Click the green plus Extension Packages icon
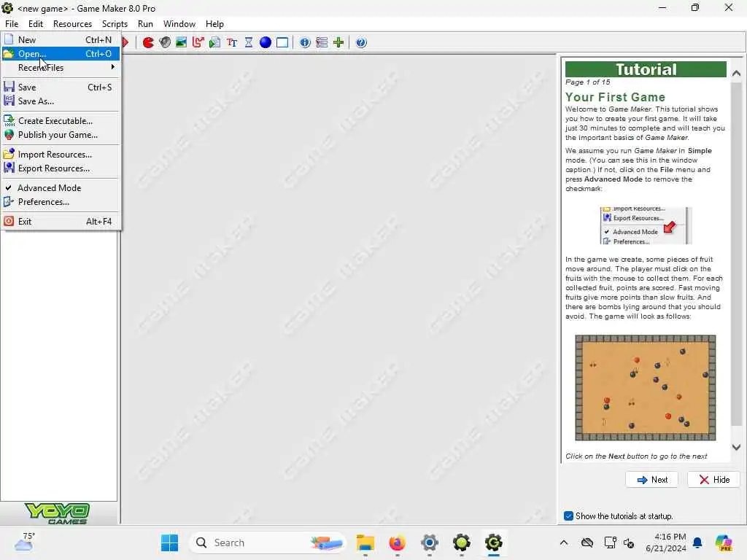The image size is (747, 560). coord(338,43)
